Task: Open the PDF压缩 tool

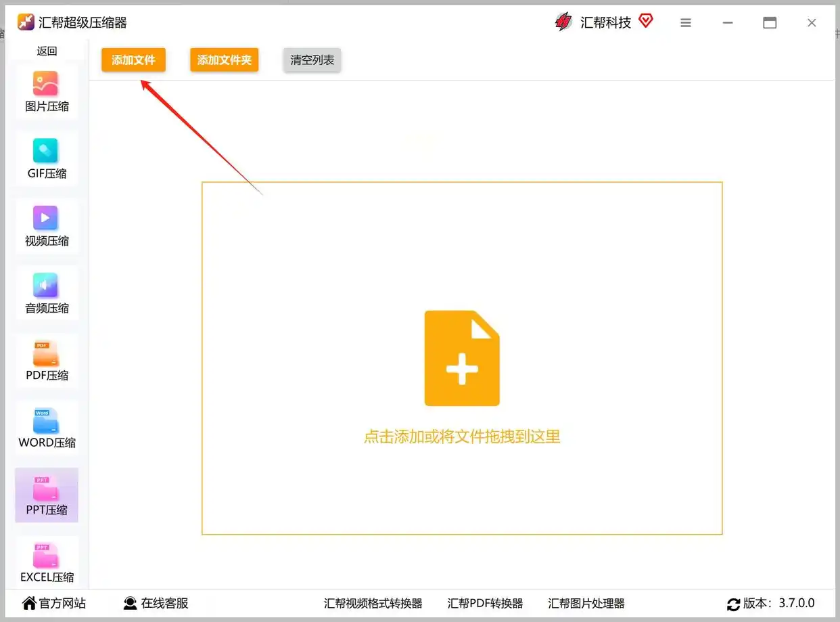Action: (x=46, y=360)
